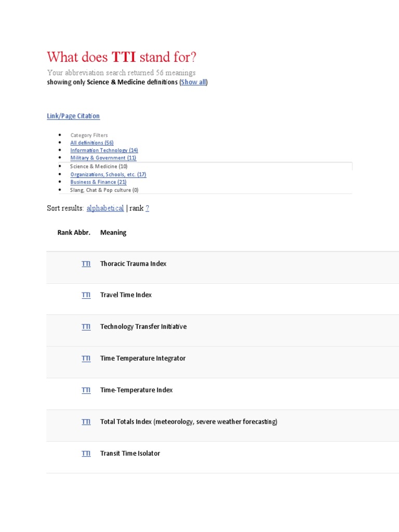Image resolution: width=399 pixels, height=532 pixels.
Task: Open the Link/Page Citation link
Action: tap(73, 116)
